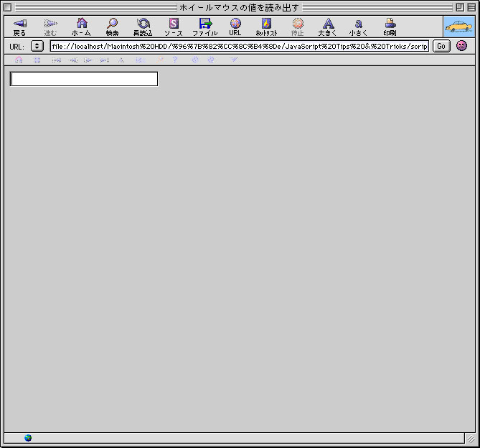
Task: Click into the URL address field
Action: [x=240, y=46]
